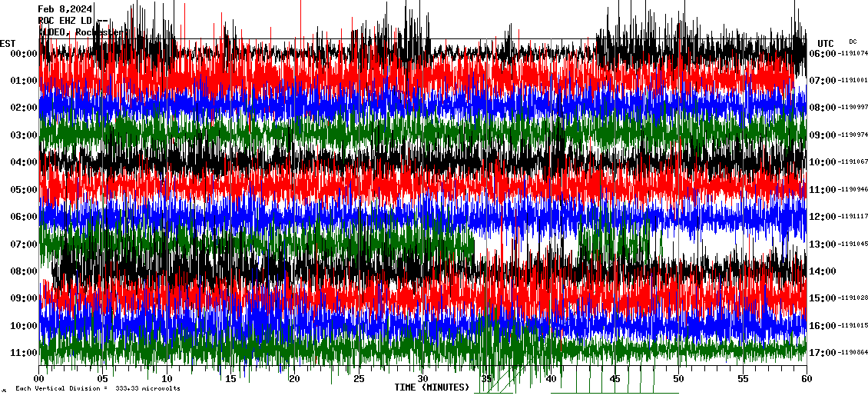
Task: Select the 00:00 EST row label
Action: 23,53
